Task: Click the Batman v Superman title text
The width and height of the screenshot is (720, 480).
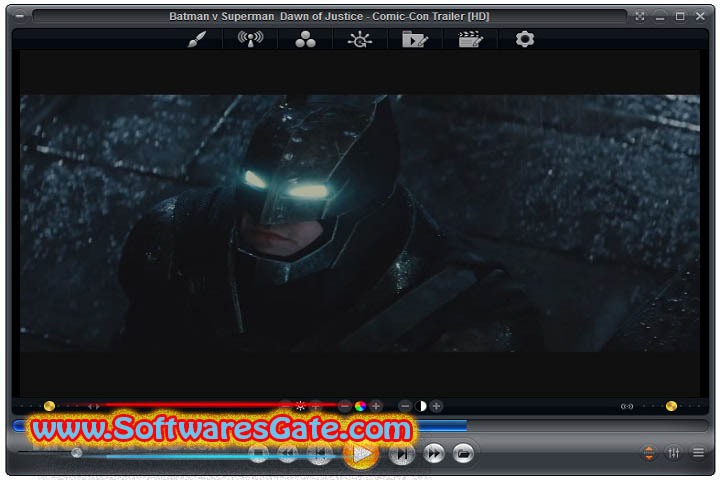Action: pos(329,17)
